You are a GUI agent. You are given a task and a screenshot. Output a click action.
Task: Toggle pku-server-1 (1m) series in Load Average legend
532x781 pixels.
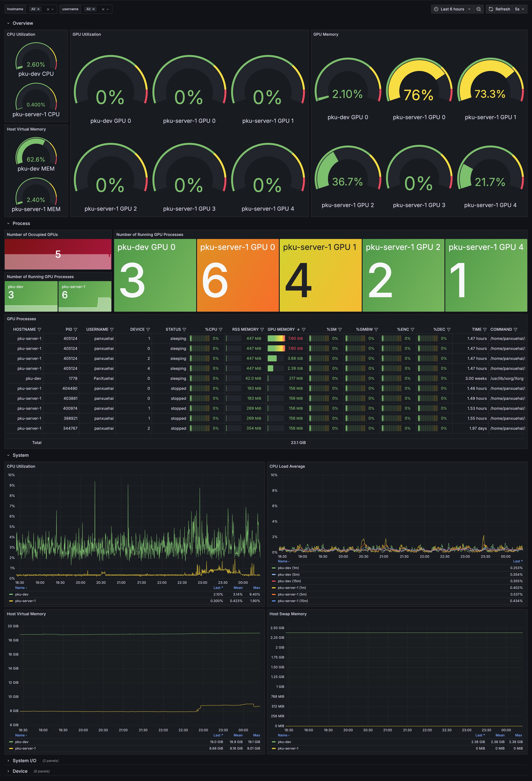(292, 587)
